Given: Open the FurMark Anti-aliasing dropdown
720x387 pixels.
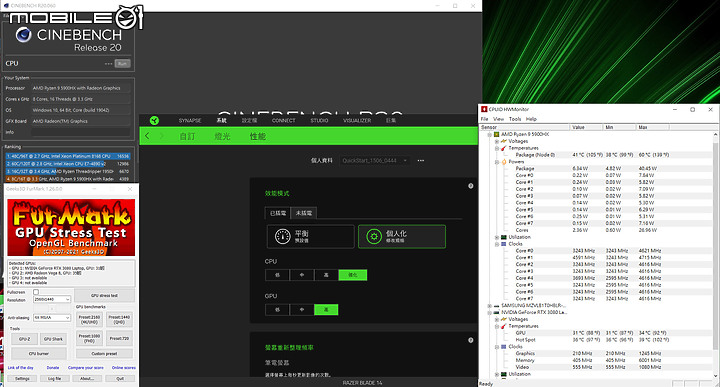Looking at the screenshot, I should (52, 318).
